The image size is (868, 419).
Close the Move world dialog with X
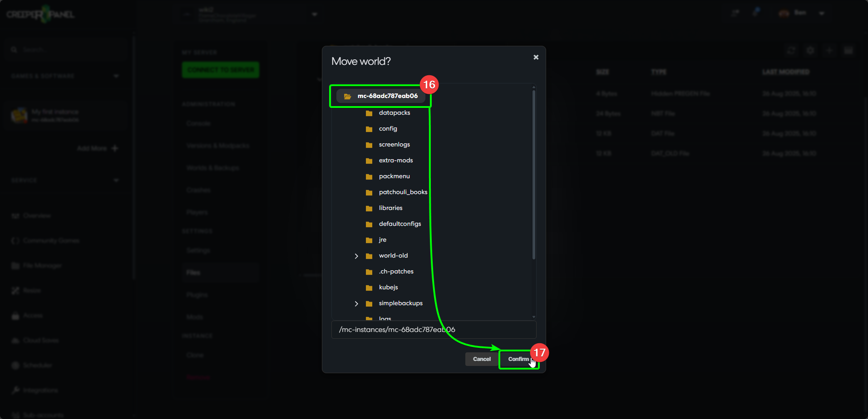click(536, 57)
